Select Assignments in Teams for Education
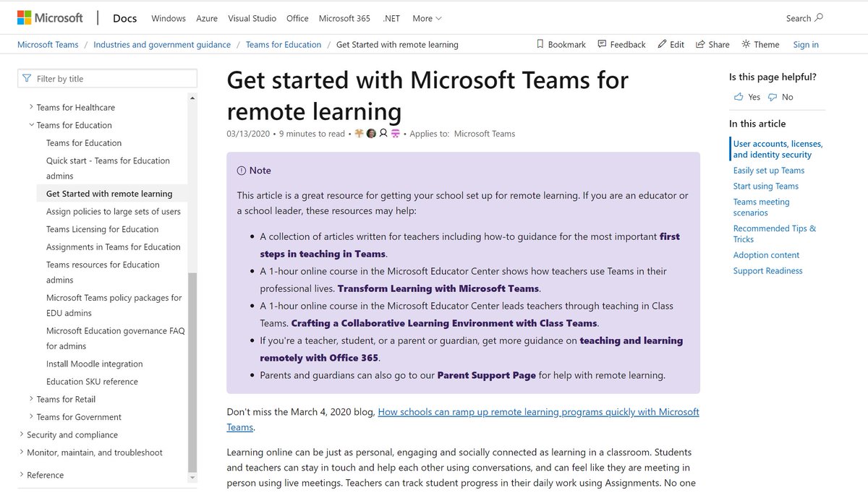 click(x=114, y=246)
